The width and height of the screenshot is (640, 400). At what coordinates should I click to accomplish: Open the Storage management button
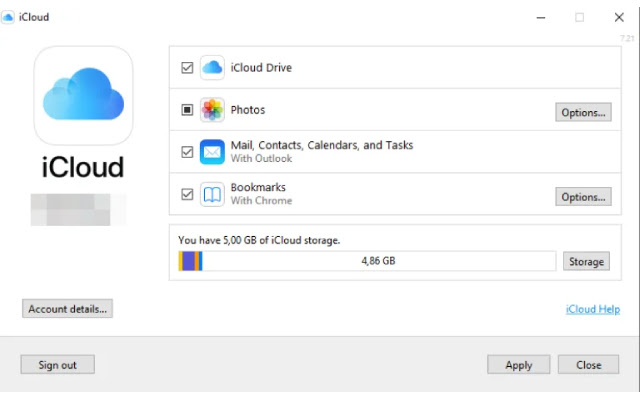coord(586,261)
